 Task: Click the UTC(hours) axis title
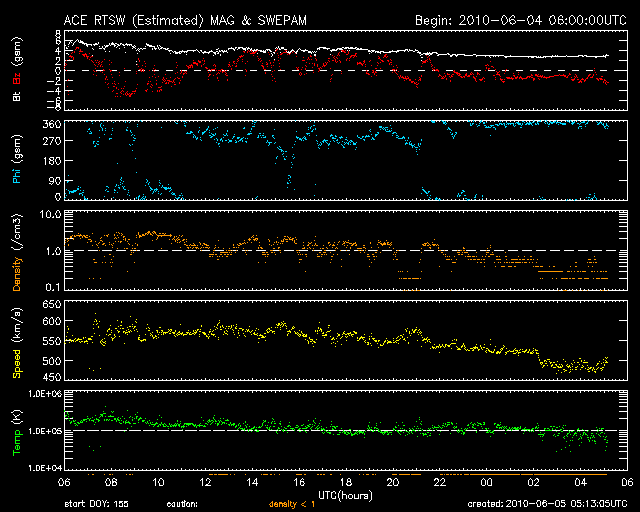click(x=345, y=496)
